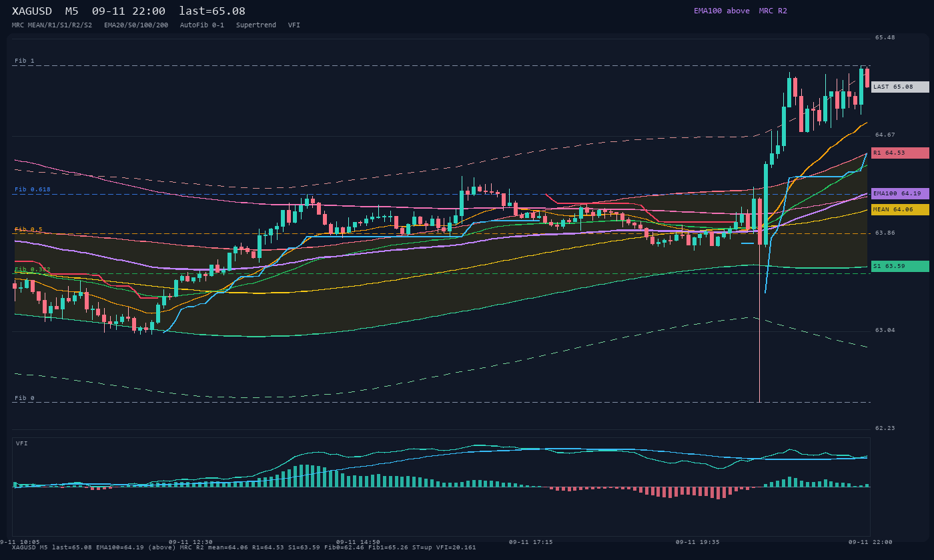Select the purple EMA100 above status text
Viewport: 934px width, 560px height.
[722, 11]
